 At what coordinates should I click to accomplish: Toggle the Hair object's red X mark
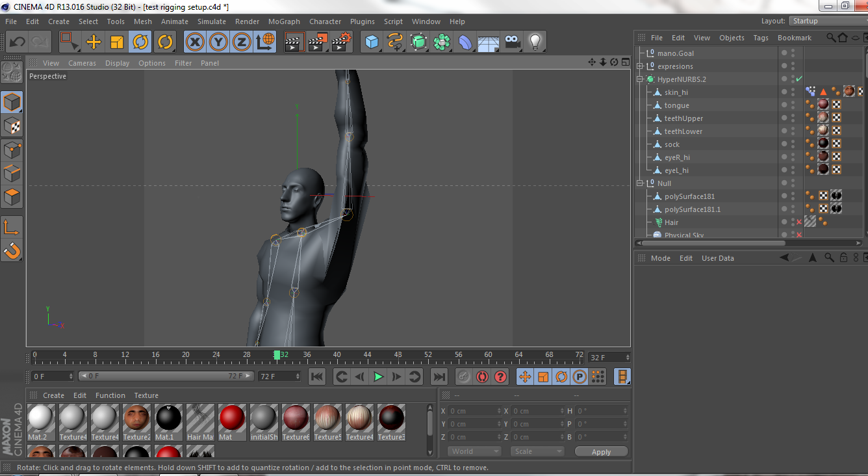[x=799, y=222]
